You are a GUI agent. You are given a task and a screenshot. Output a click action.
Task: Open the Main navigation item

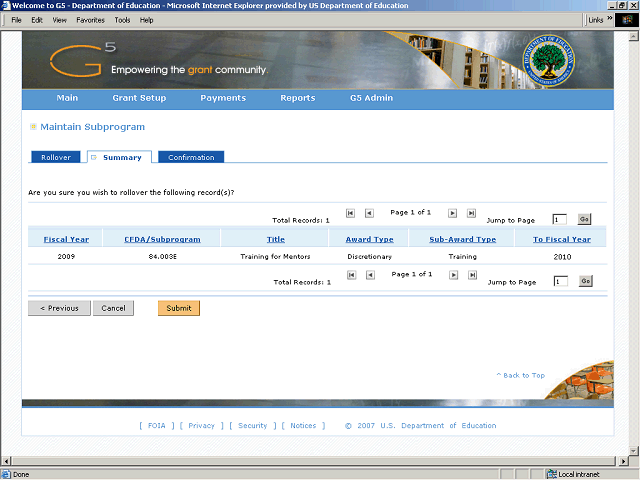click(x=67, y=98)
